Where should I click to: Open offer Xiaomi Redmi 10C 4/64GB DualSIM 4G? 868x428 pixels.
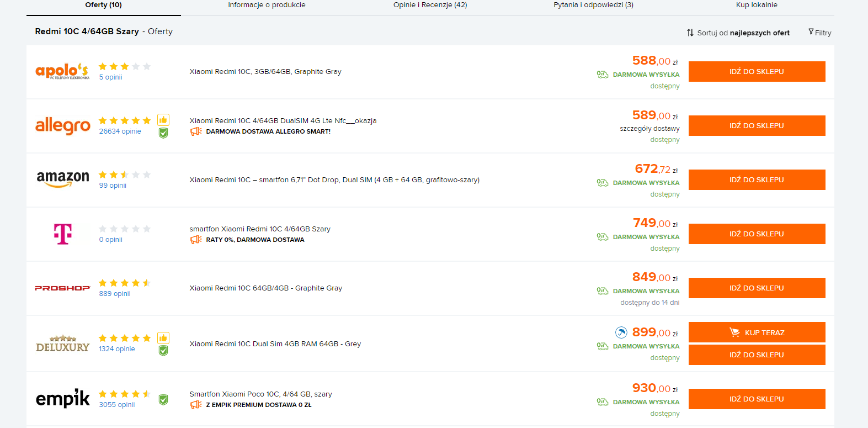tap(283, 121)
